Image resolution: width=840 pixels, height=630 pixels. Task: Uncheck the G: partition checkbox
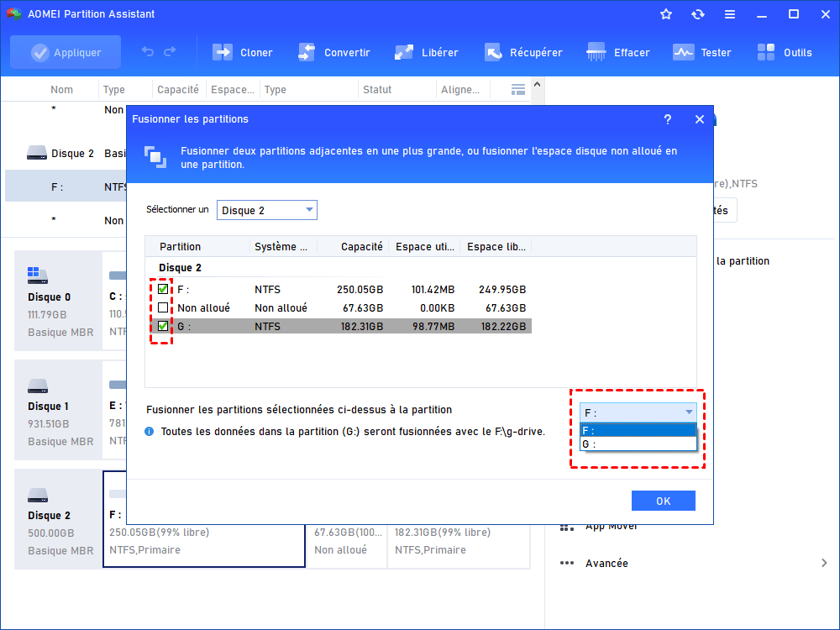[x=163, y=327]
